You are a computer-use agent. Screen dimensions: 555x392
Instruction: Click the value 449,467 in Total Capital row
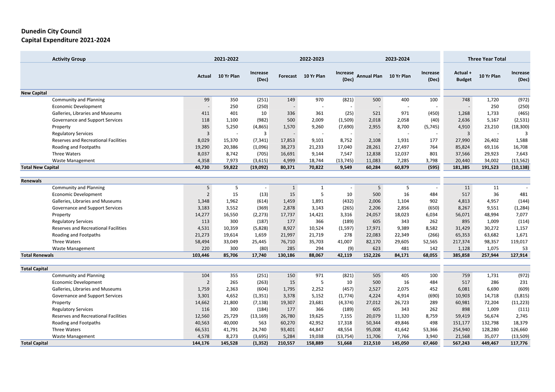[490, 343]
